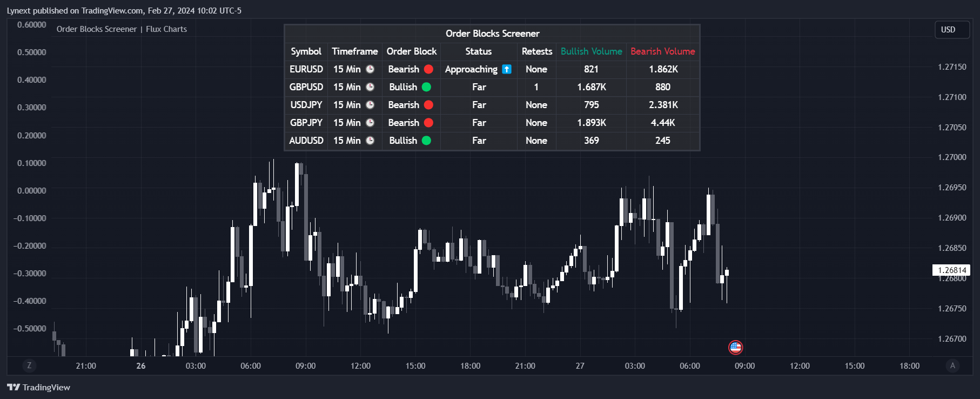Open the US economic event flag marker
This screenshot has height=399, width=980.
(x=735, y=347)
